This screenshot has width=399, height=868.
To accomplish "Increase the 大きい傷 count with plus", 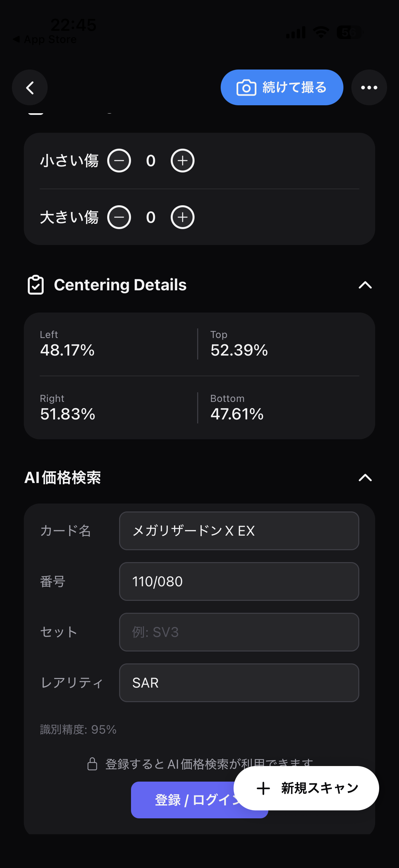I will [x=183, y=217].
